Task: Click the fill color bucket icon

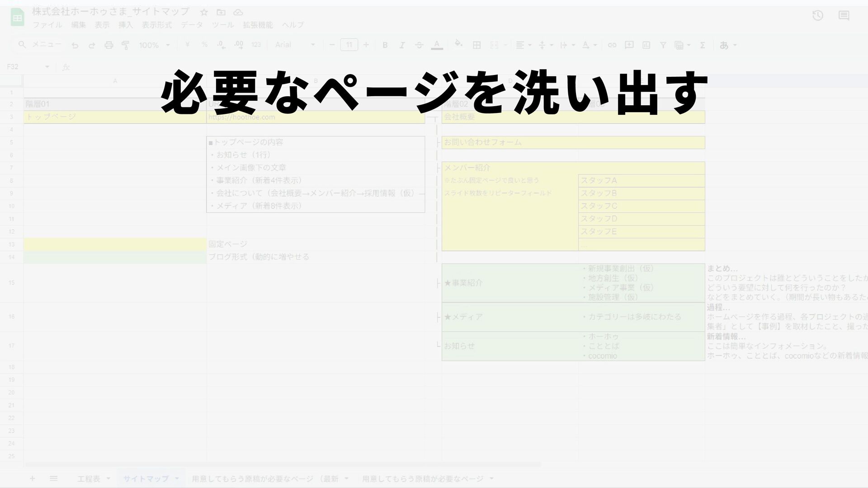Action: point(458,44)
